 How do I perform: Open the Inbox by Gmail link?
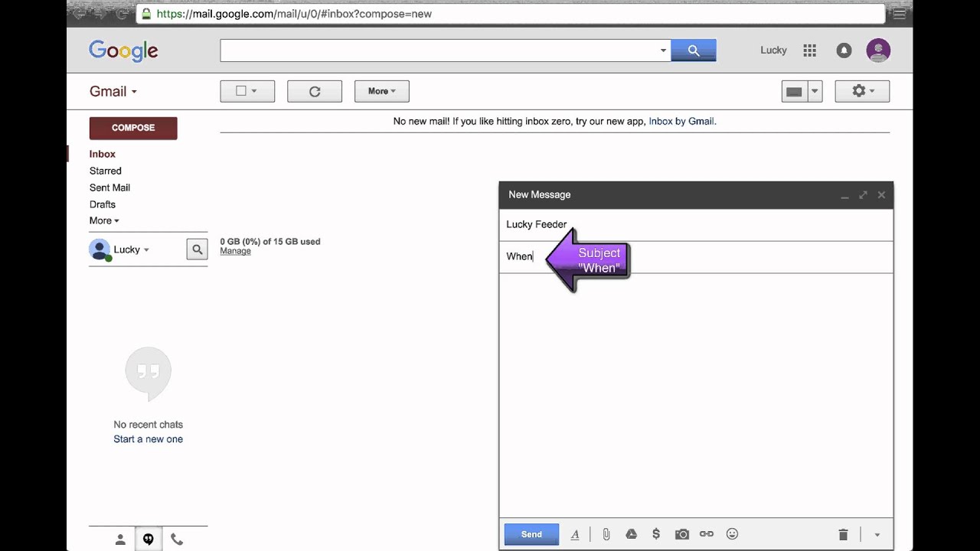[681, 121]
